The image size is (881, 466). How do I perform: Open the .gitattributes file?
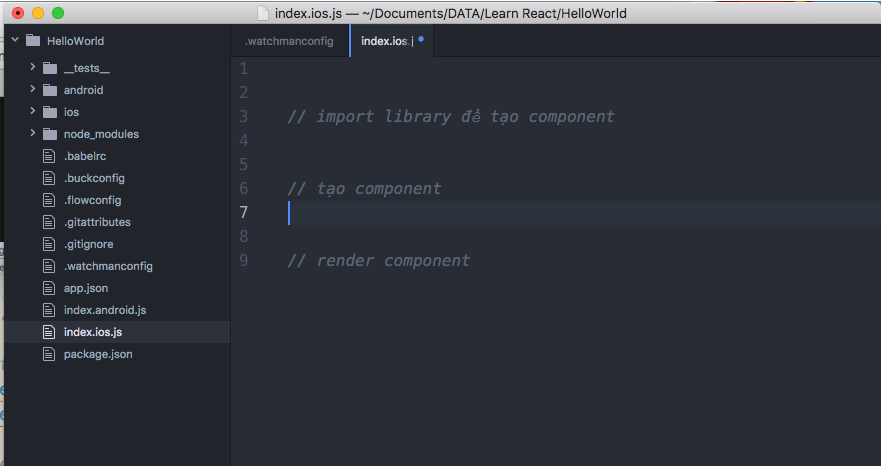(97, 222)
